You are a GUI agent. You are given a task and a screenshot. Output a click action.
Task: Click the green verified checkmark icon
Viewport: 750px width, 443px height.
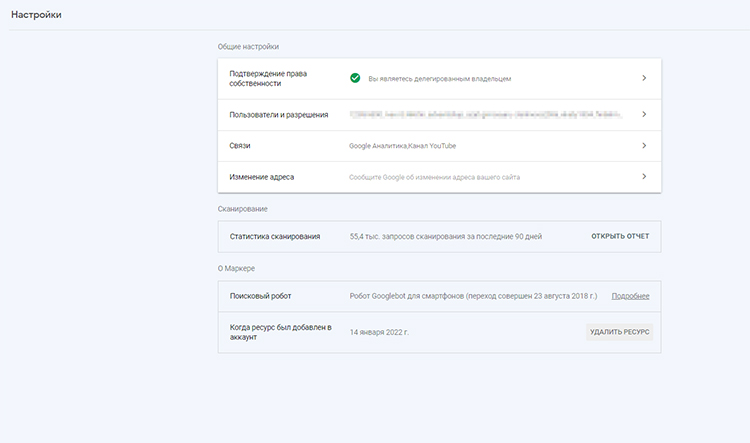click(355, 78)
